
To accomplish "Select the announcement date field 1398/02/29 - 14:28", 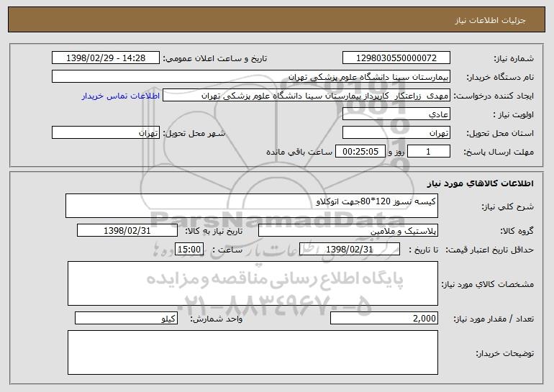I will point(106,58).
